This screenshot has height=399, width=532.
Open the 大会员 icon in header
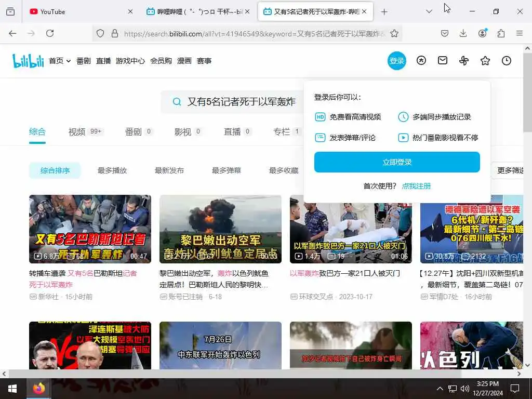click(x=421, y=60)
